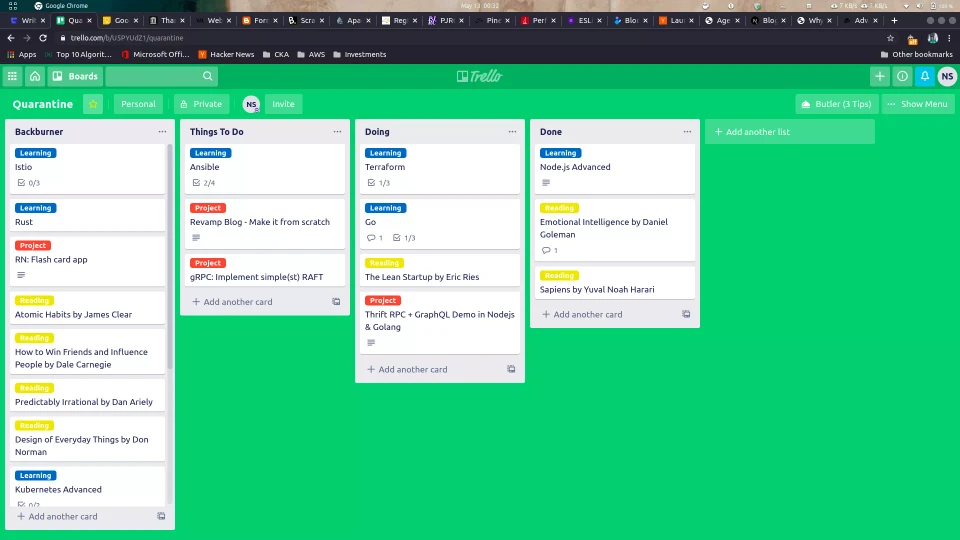Click card template icon in Backburner list

(x=161, y=516)
